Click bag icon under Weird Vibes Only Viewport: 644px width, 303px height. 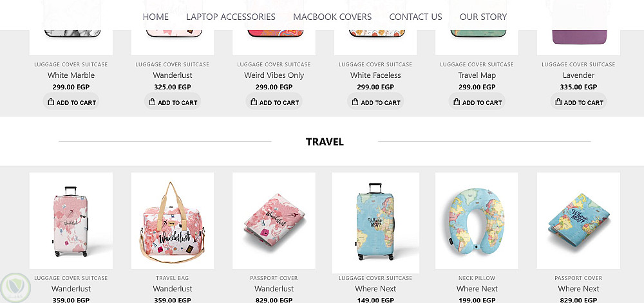point(254,102)
